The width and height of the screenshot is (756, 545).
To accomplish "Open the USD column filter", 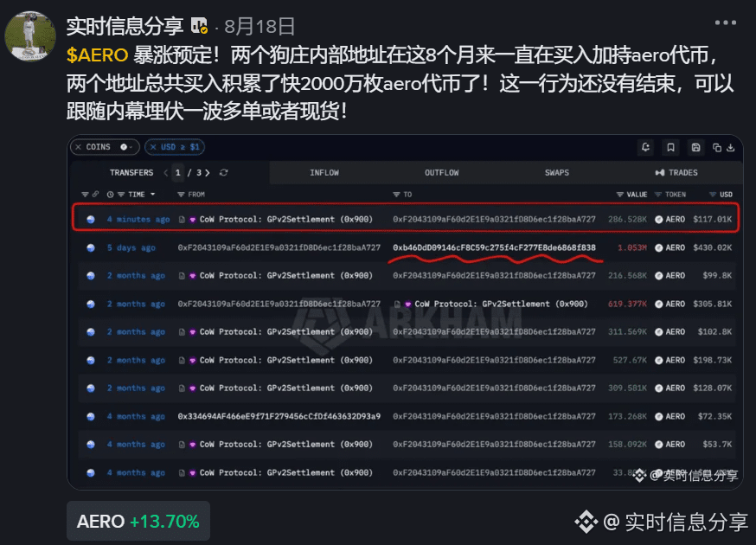I will click(713, 195).
